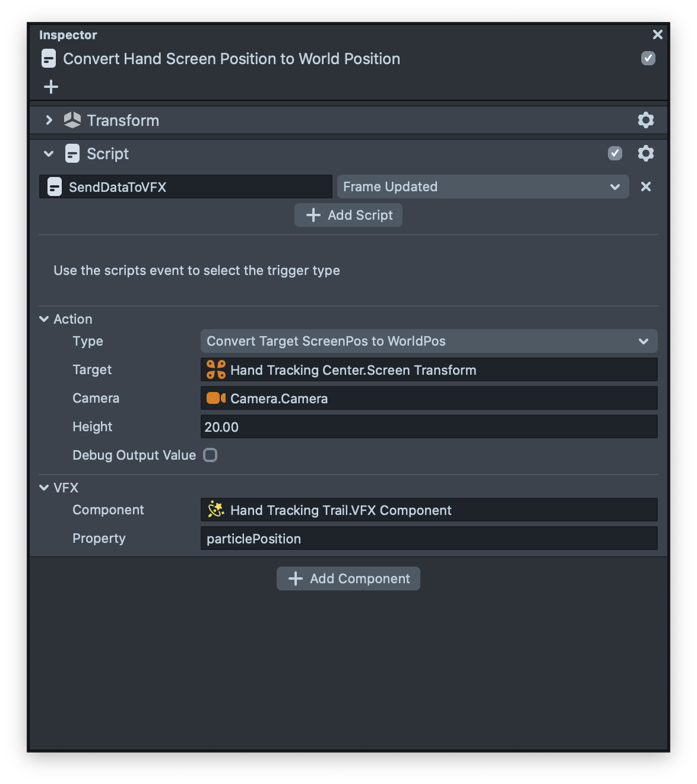Click the VFX sparkle icon in Component field

click(x=216, y=510)
